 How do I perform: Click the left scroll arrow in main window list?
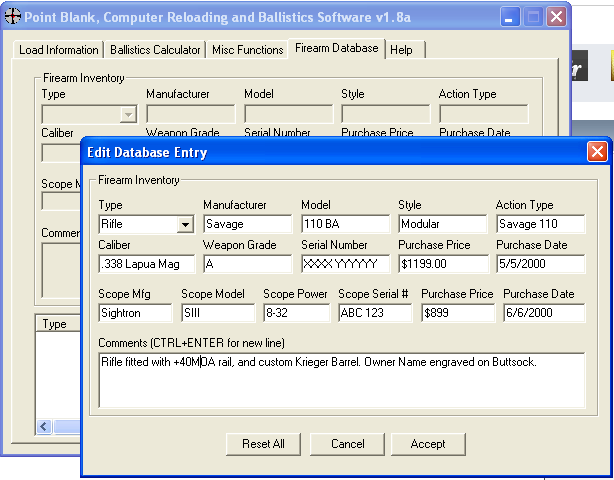tap(44, 426)
